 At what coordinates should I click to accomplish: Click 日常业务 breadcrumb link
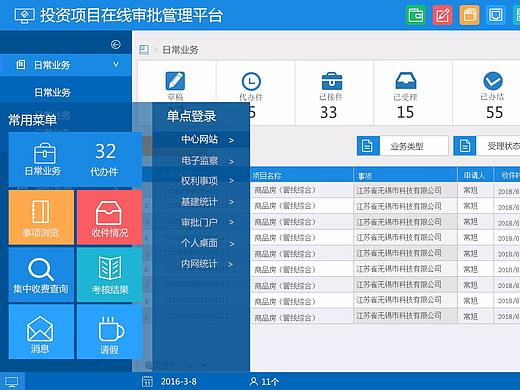(180, 50)
